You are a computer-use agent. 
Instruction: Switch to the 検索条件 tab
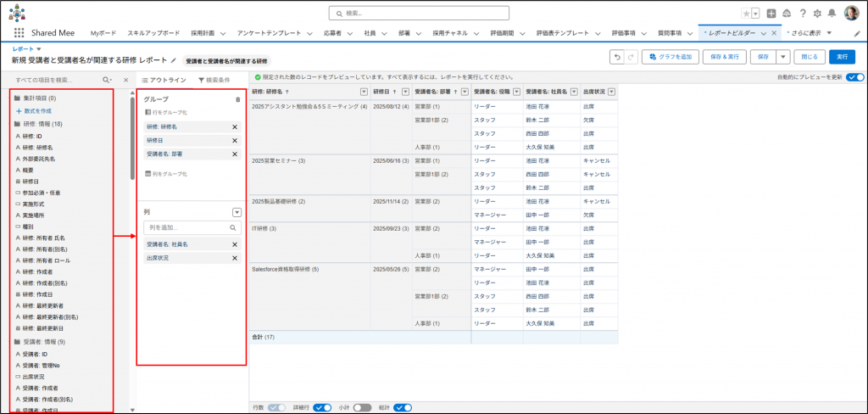coord(214,80)
